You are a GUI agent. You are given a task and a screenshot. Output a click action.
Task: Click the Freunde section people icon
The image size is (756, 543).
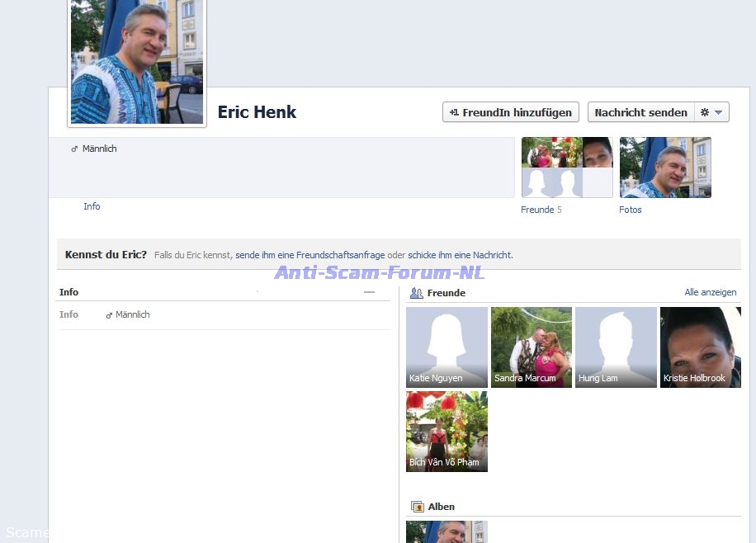[417, 293]
